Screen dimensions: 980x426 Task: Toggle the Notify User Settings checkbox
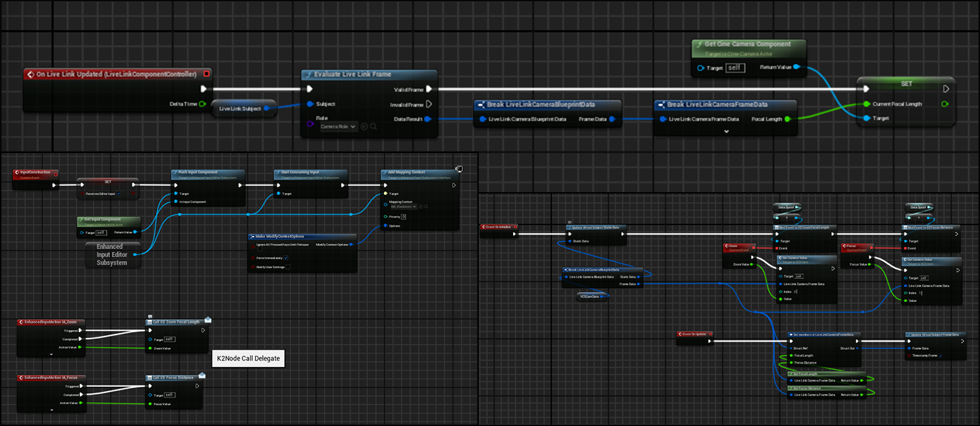287,267
